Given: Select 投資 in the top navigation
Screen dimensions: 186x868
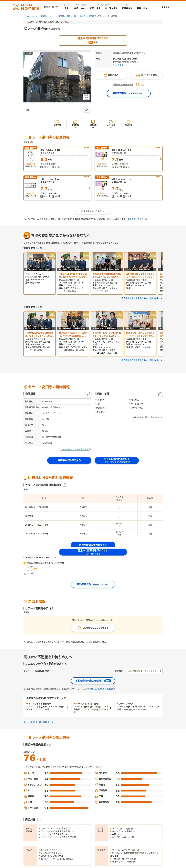Looking at the screenshot, I should pyautogui.click(x=139, y=8).
